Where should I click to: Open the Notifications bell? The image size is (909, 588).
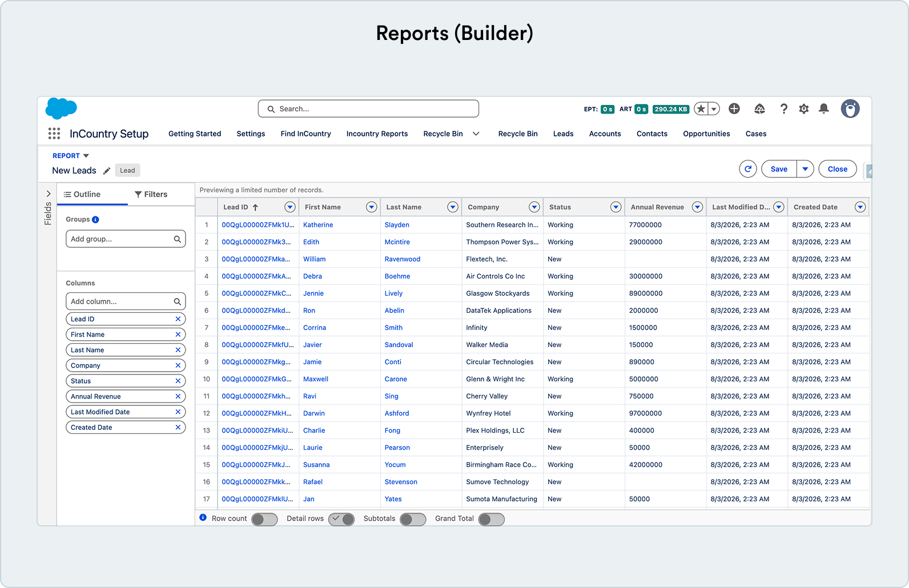pyautogui.click(x=824, y=108)
